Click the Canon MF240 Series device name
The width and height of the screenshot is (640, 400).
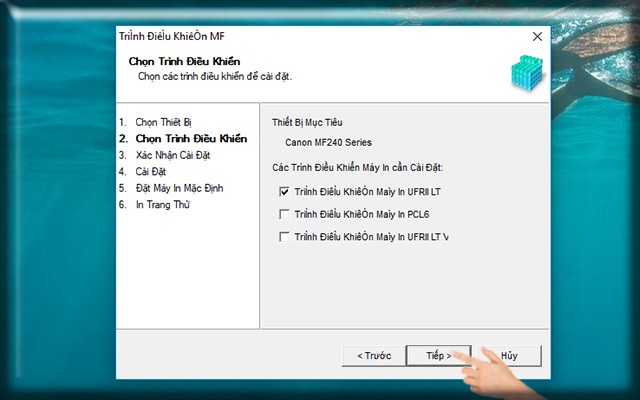[328, 142]
